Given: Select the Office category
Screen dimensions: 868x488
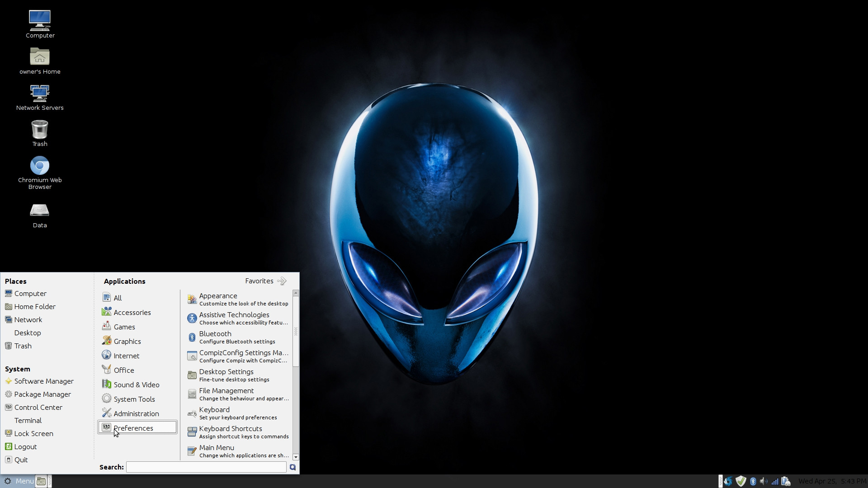Looking at the screenshot, I should pos(137,370).
